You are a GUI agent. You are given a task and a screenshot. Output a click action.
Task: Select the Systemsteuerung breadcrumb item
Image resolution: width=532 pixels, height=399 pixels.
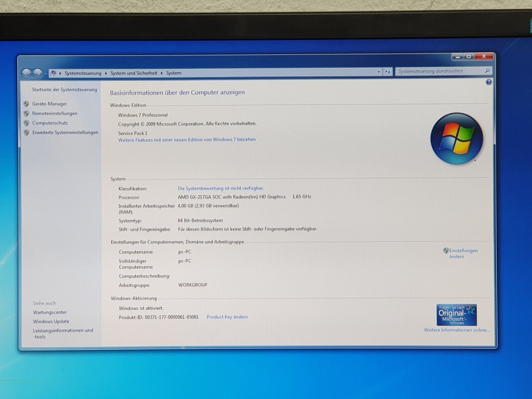click(83, 73)
